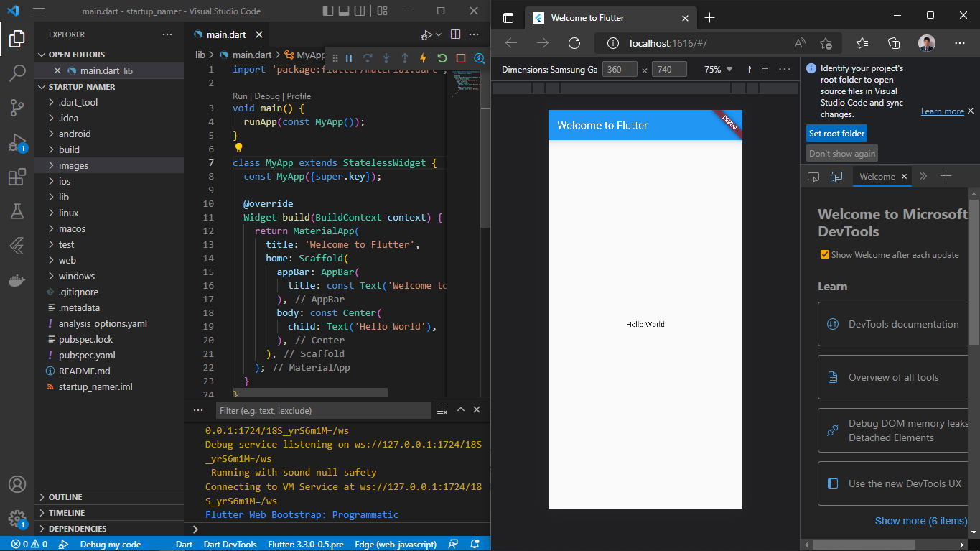
Task: Select the Welcome to Flutter browser tab
Action: click(x=611, y=18)
